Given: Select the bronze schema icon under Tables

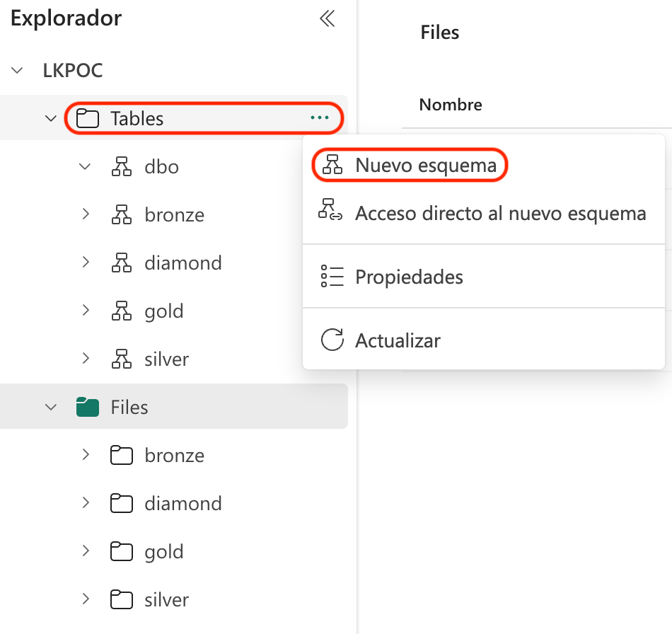Looking at the screenshot, I should pos(121,214).
